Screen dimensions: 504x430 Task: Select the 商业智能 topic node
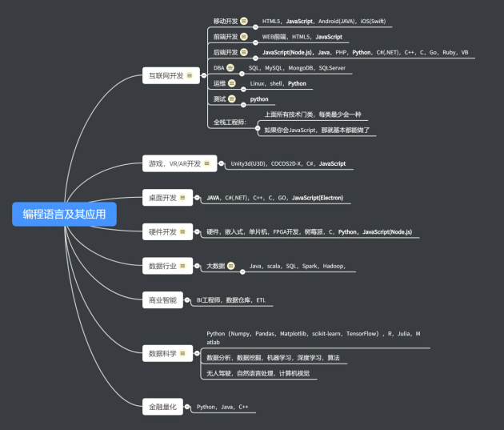162,300
